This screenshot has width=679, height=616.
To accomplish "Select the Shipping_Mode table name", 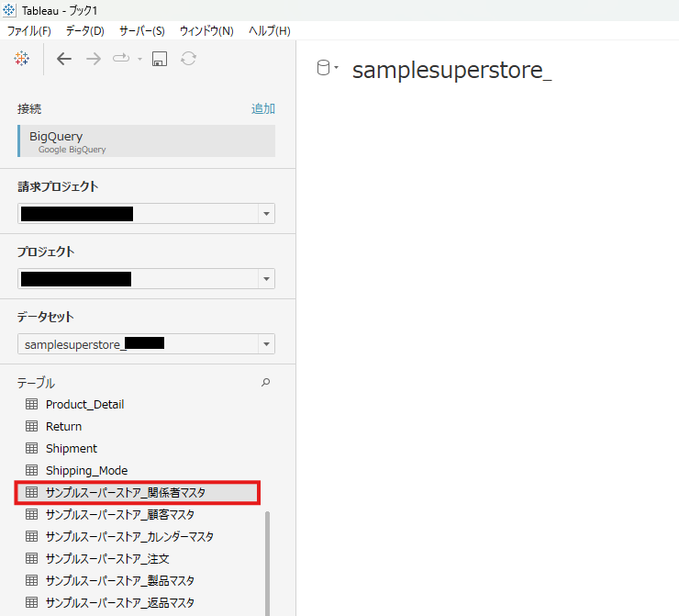I will [x=86, y=470].
